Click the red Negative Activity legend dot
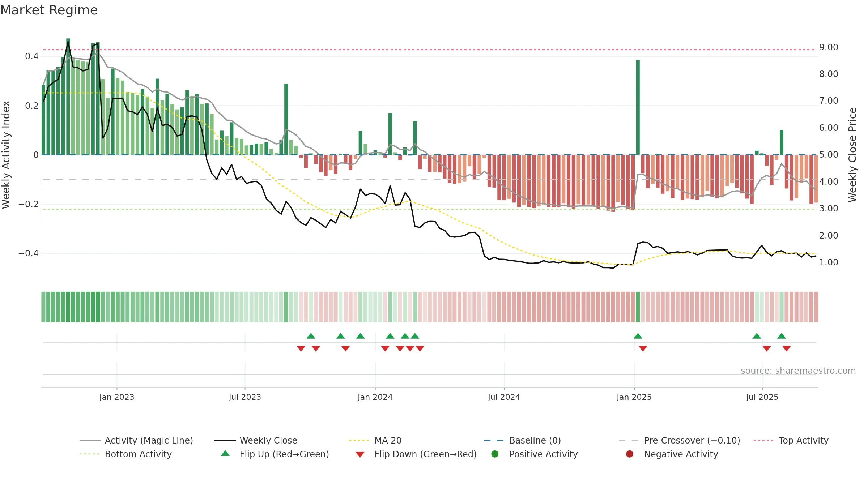Viewport: 868px width, 488px height. coord(630,454)
